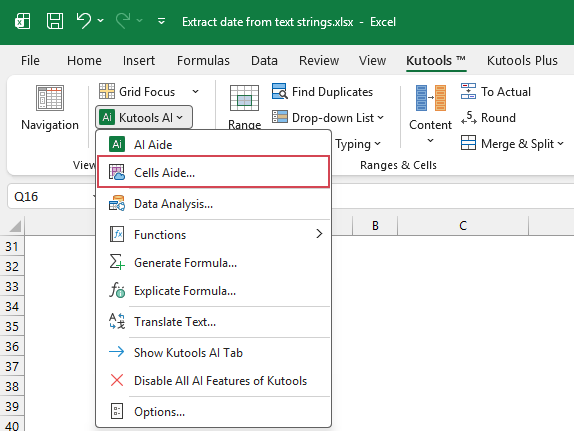Collapse the Kutools AI dropdown button
This screenshot has height=431, width=574.
coord(144,118)
